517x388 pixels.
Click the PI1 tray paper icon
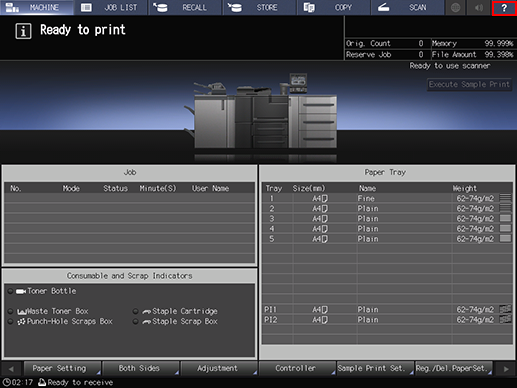pyautogui.click(x=505, y=309)
